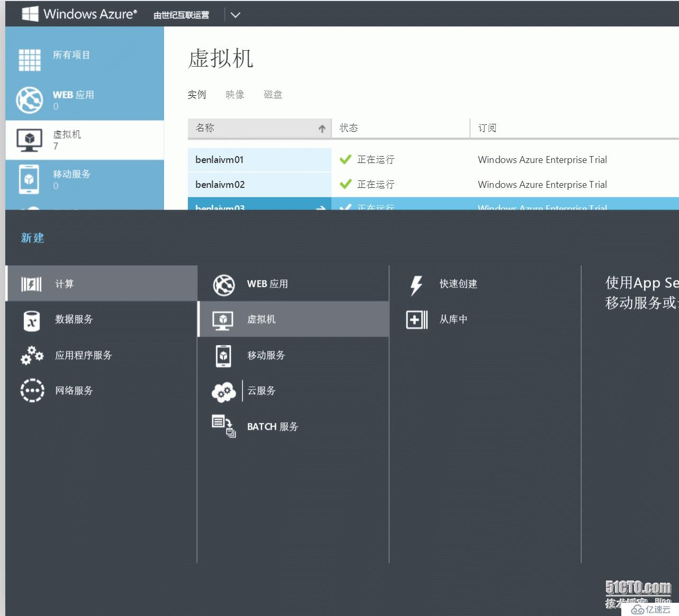Click the 虚拟机 monitor icon in sidebar
This screenshot has height=616, width=679.
[29, 140]
